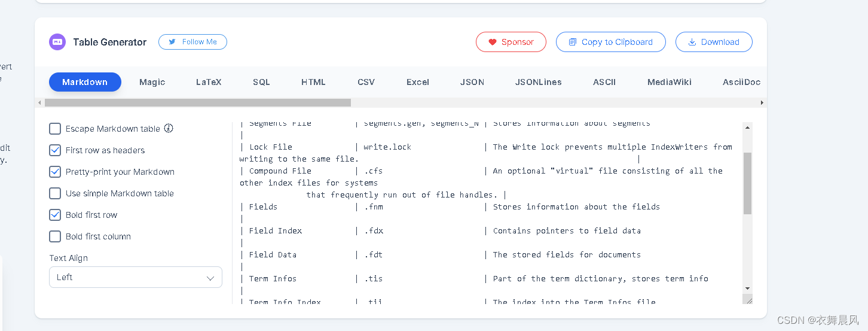This screenshot has height=331, width=868.
Task: Click the Twitter bird icon in Follow Me
Action: (x=172, y=42)
